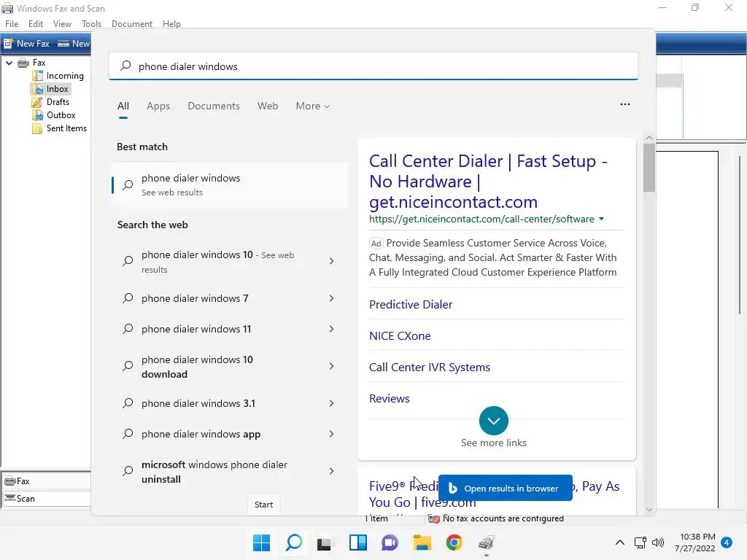Select the Fax root folder in tree
Image resolution: width=747 pixels, height=560 pixels.
click(x=39, y=63)
